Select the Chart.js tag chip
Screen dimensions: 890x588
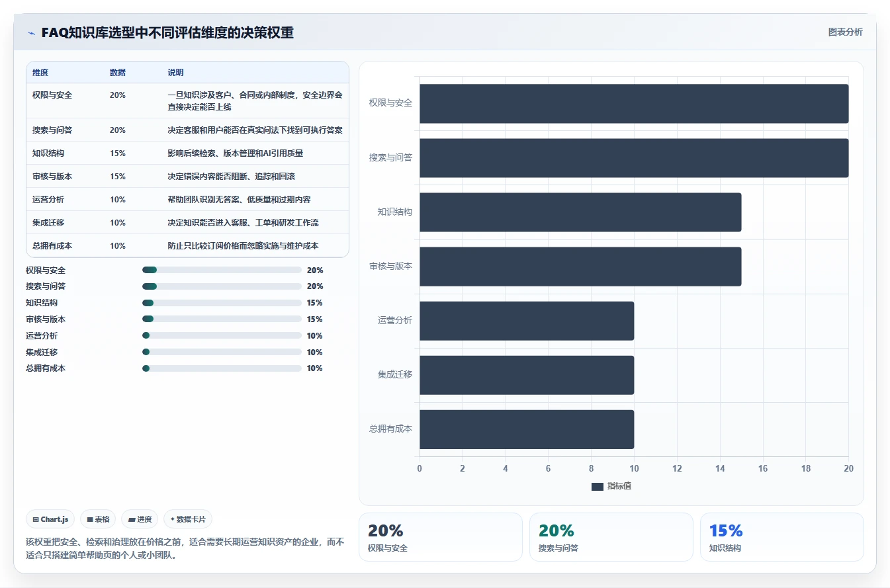[51, 520]
